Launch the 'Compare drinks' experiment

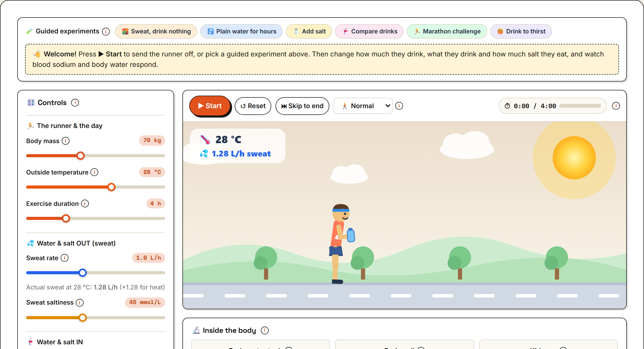point(369,31)
